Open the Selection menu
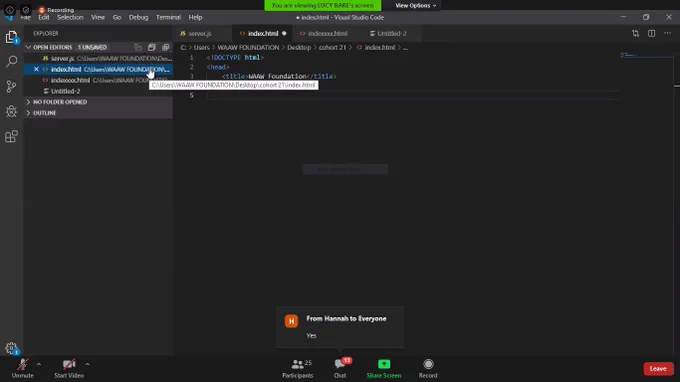Viewport: 680px width, 382px height. tap(70, 17)
